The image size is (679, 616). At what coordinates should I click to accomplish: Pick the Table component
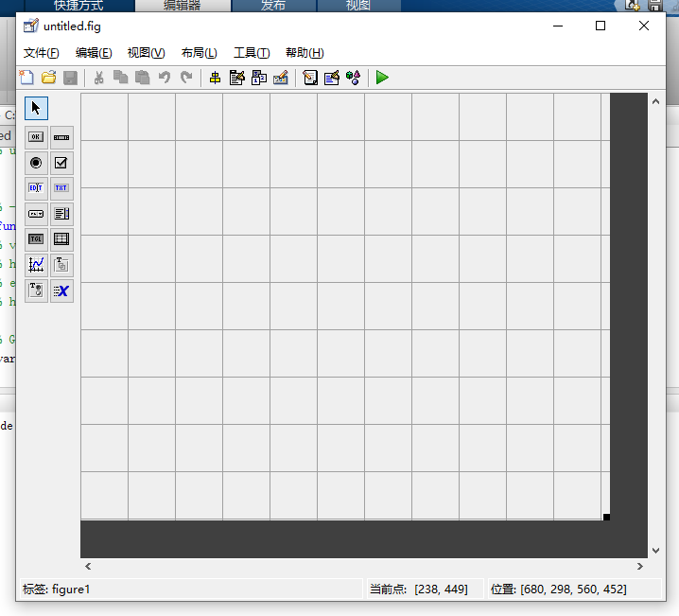tap(61, 239)
